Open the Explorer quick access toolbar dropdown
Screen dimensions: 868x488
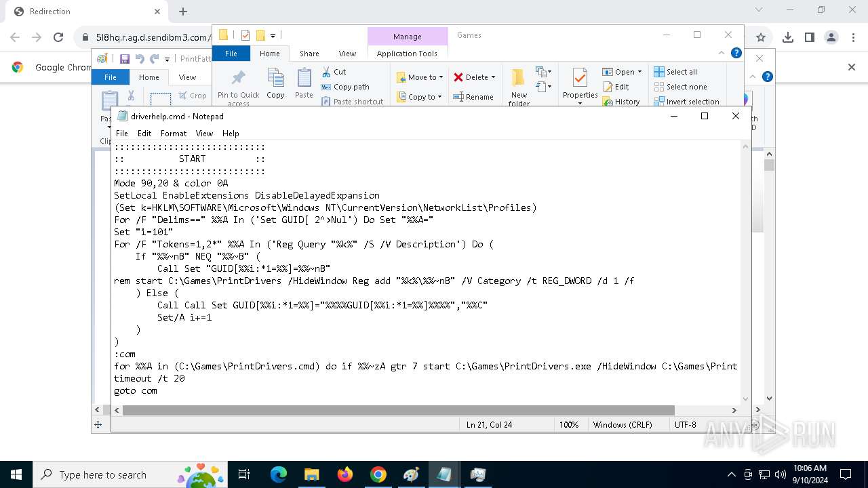(273, 35)
